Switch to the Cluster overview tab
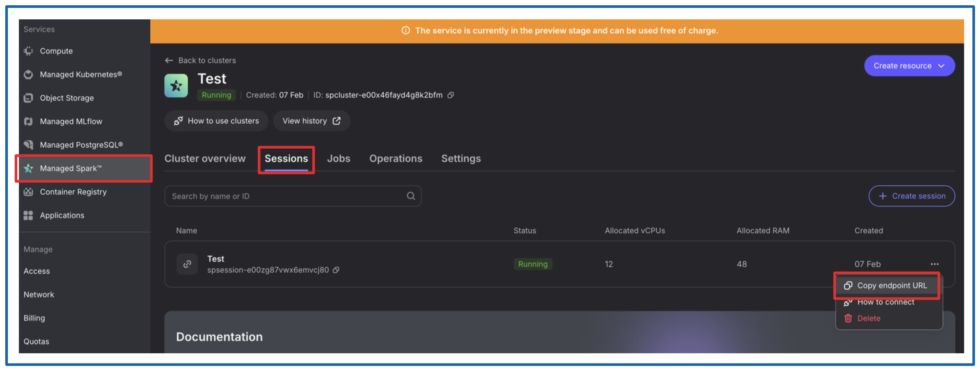Viewport: 980px width, 371px height. coord(205,158)
